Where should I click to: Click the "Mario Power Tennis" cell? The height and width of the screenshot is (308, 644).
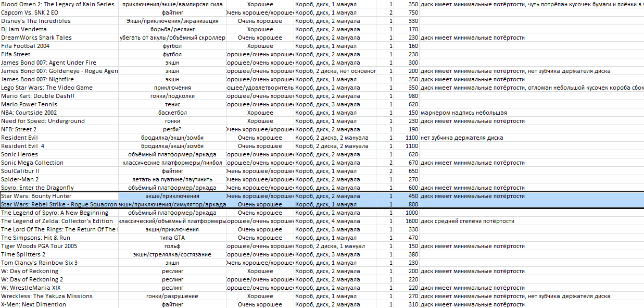click(x=59, y=104)
